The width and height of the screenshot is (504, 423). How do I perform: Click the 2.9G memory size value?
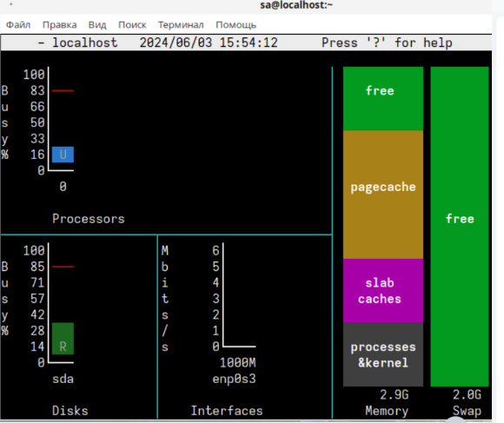(394, 394)
